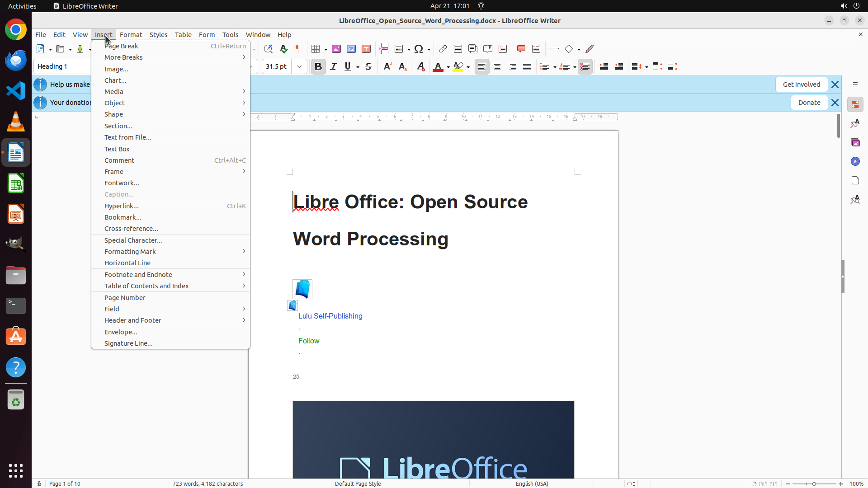This screenshot has height=488, width=868.
Task: Open the sidebar Navigator compass icon
Action: click(x=855, y=161)
